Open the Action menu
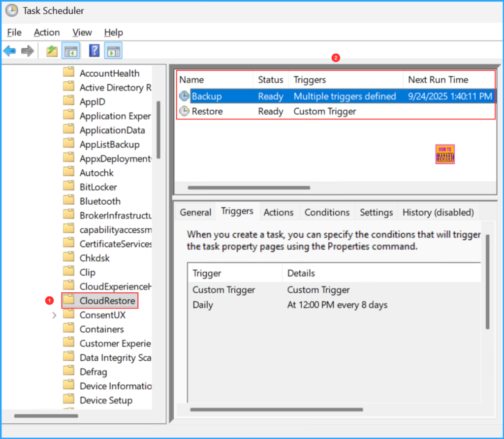The height and width of the screenshot is (439, 504). [x=47, y=32]
